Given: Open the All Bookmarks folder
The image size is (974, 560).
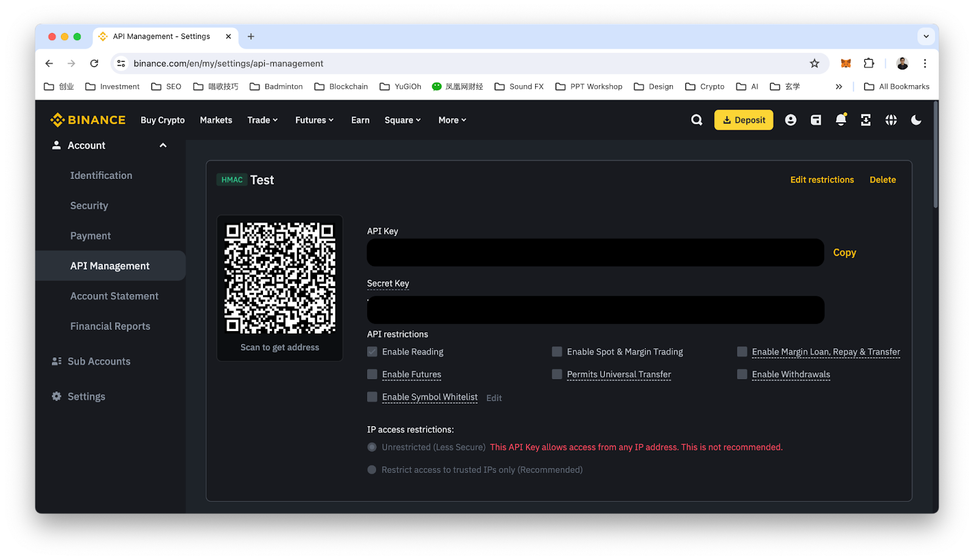Looking at the screenshot, I should (897, 86).
